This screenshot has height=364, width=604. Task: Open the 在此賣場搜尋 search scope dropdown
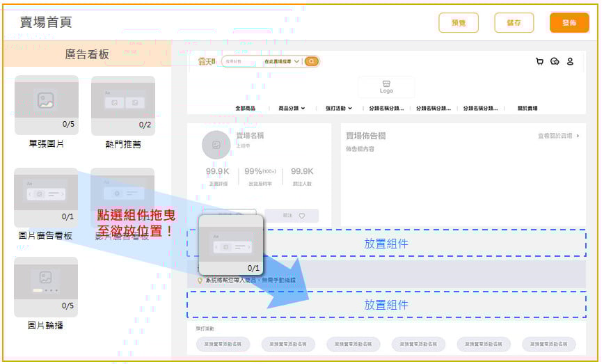click(282, 61)
